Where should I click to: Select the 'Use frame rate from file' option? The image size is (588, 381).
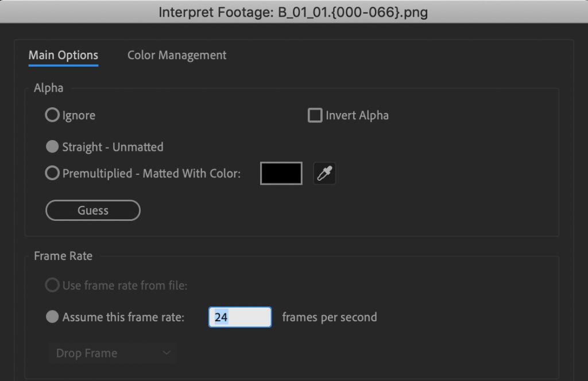(52, 285)
